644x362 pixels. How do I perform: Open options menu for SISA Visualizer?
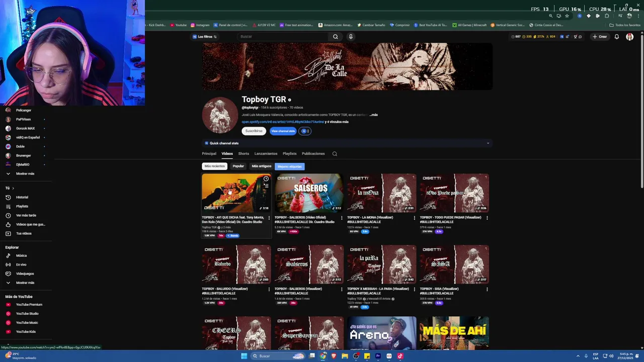tap(487, 290)
